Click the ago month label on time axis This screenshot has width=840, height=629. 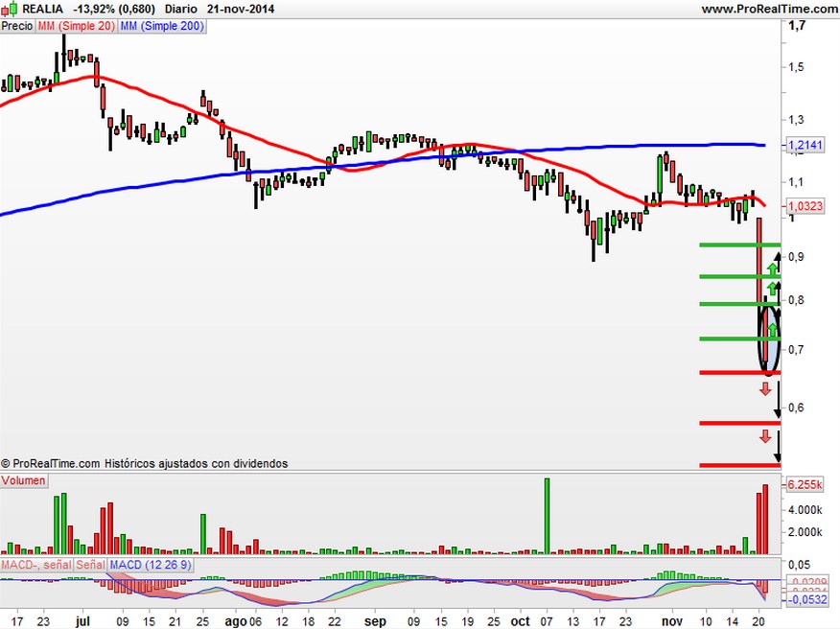point(235,621)
